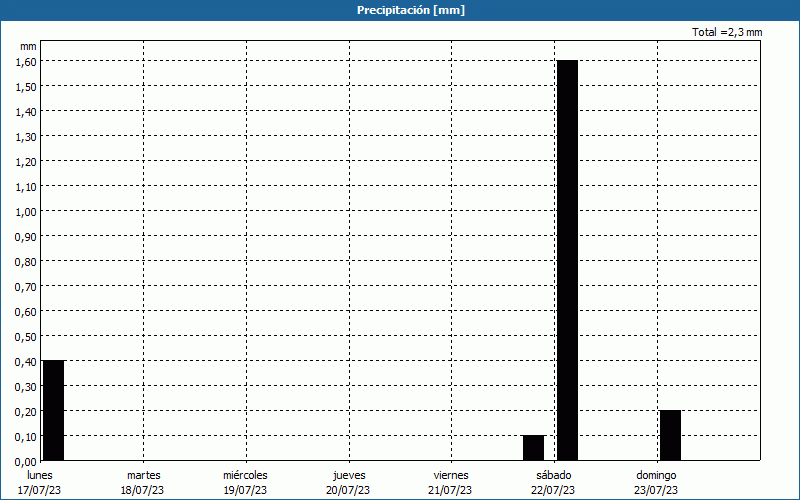
Task: Click the 0,10 y-axis value
Action: [26, 437]
